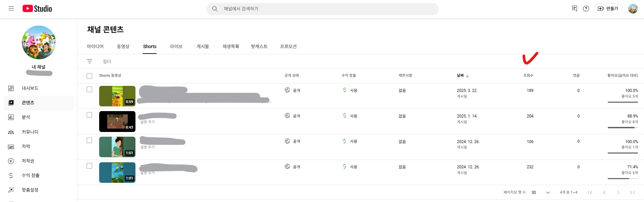The width and height of the screenshot is (644, 202).
Task: Click the like ratio bar showing 88.9%
Action: click(x=622, y=128)
